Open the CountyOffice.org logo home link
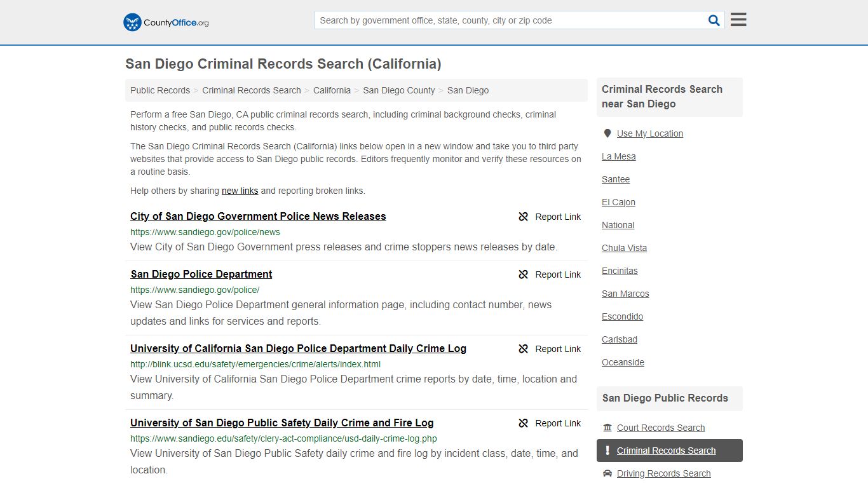 pyautogui.click(x=166, y=22)
